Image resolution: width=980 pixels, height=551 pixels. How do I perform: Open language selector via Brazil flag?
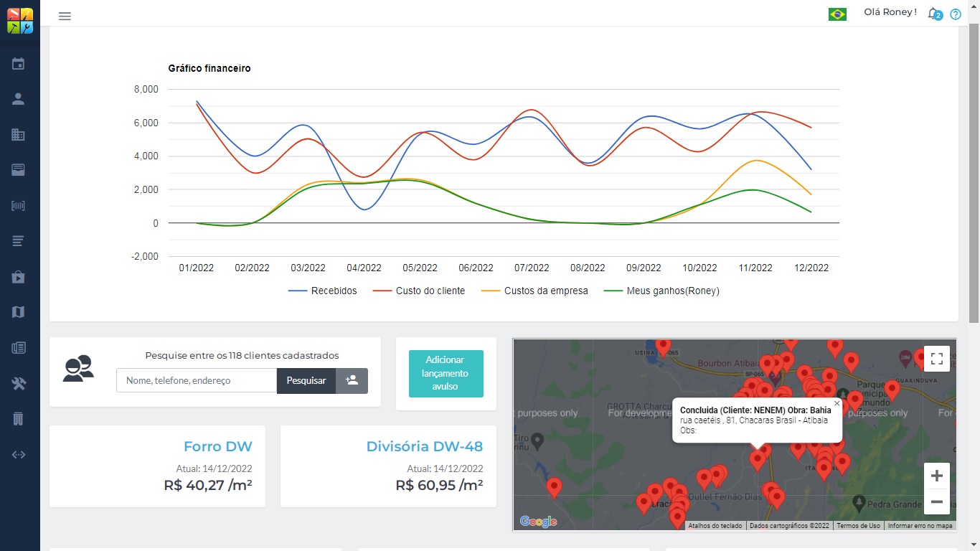point(837,14)
